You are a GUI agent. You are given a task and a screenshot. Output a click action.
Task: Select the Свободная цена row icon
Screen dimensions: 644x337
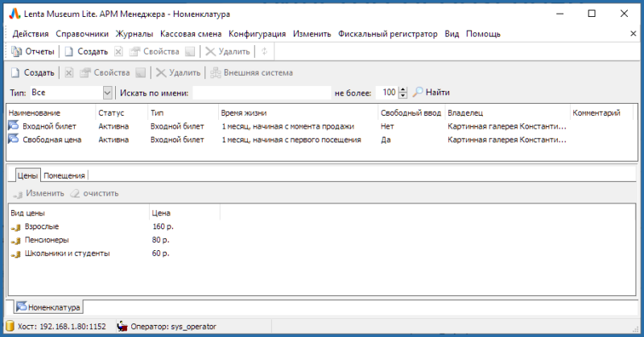pos(14,139)
